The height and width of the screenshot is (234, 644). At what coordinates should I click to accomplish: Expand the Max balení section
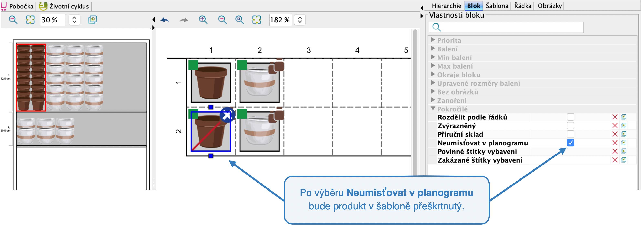click(433, 66)
